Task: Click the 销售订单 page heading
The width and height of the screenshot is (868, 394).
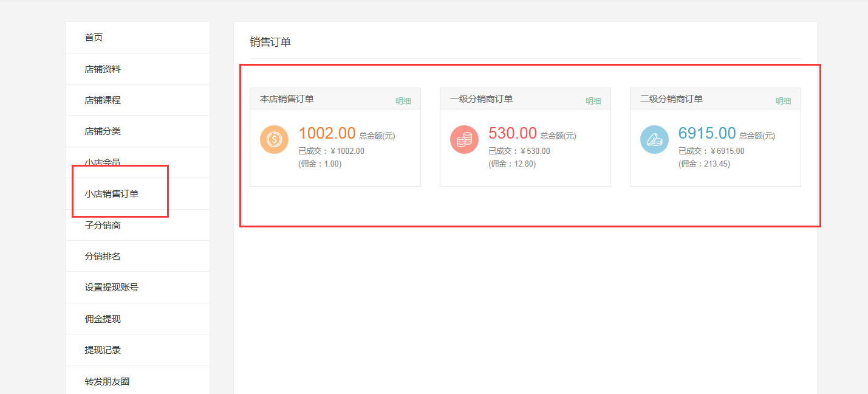Action: (270, 42)
